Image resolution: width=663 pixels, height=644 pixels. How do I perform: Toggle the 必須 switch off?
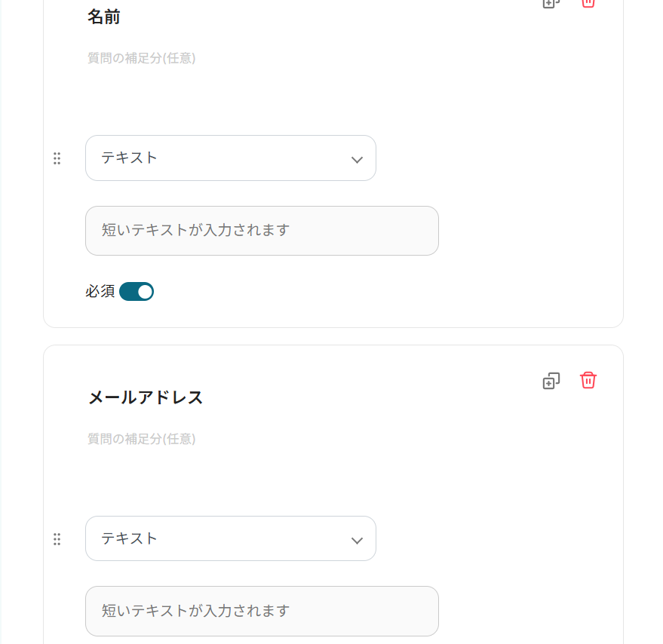[137, 292]
